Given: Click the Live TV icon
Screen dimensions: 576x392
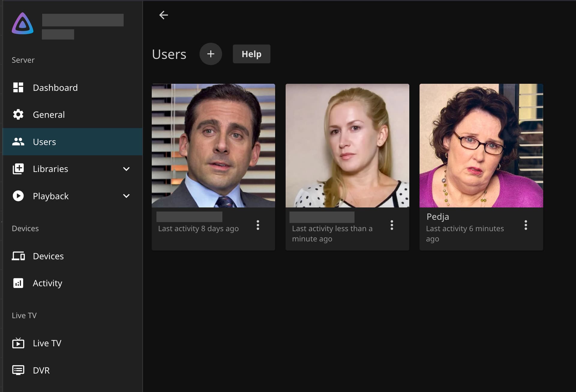Looking at the screenshot, I should click(x=18, y=343).
